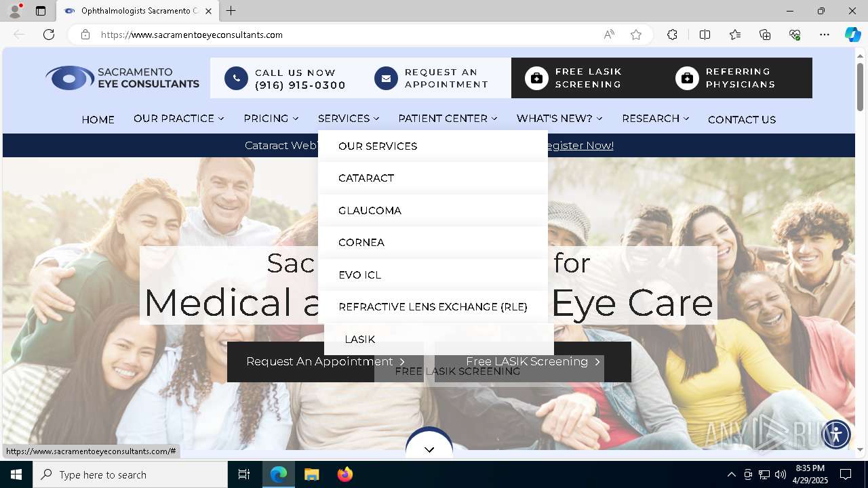Open the volume control tray icon
Viewport: 868px width, 488px height.
[781, 474]
